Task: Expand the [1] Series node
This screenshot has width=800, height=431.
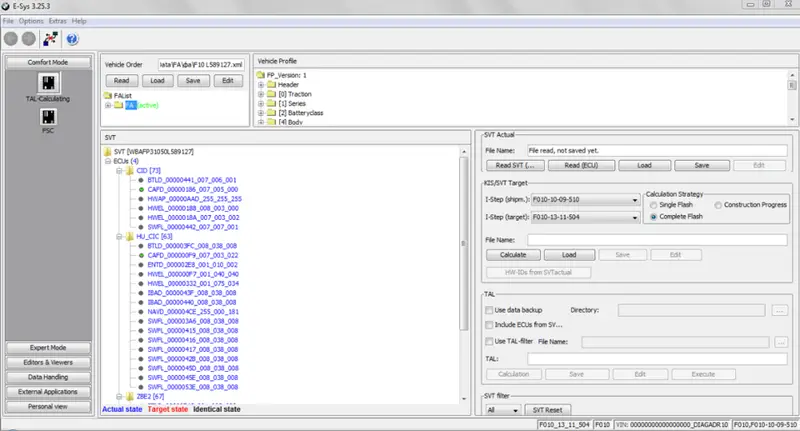Action: (x=261, y=104)
